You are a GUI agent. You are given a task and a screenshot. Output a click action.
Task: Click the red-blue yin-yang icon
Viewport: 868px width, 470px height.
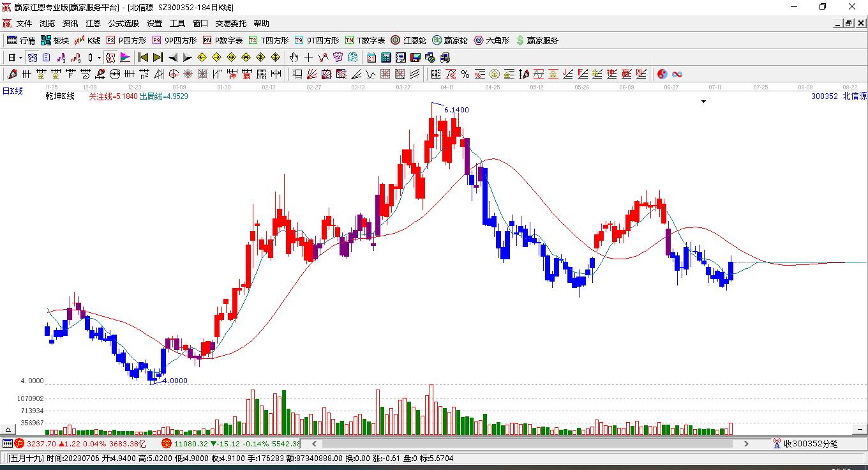(662, 74)
